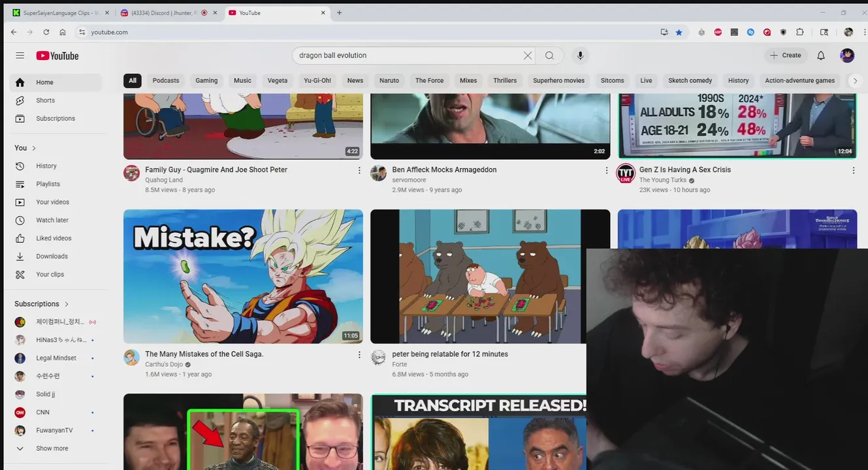Select the Podcasts filter chip
The width and height of the screenshot is (868, 470).
tap(166, 81)
